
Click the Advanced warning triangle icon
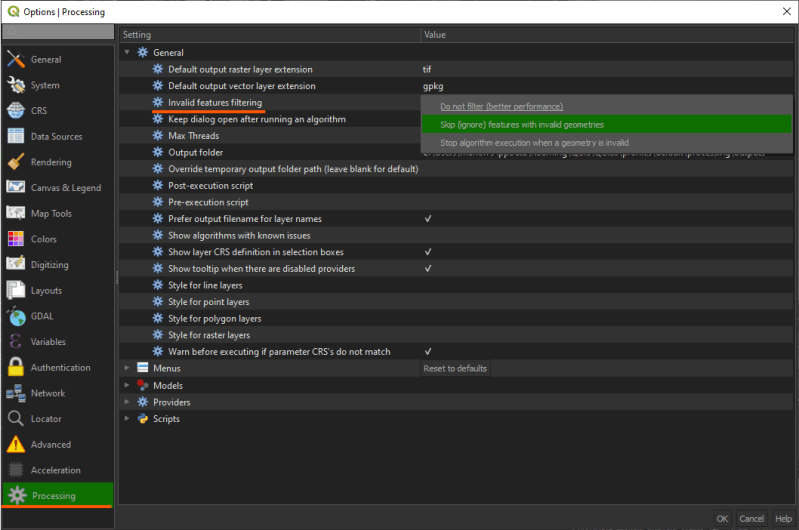pos(16,444)
